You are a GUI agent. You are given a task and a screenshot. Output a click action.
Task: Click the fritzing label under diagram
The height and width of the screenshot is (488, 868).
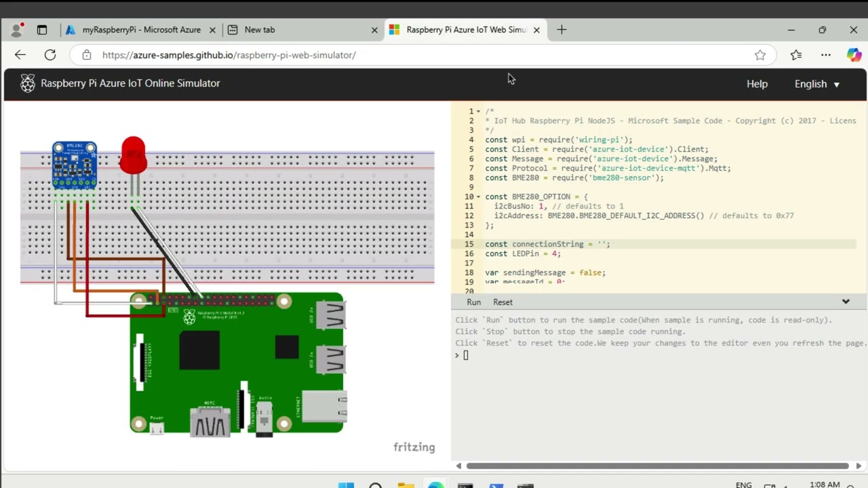click(414, 447)
